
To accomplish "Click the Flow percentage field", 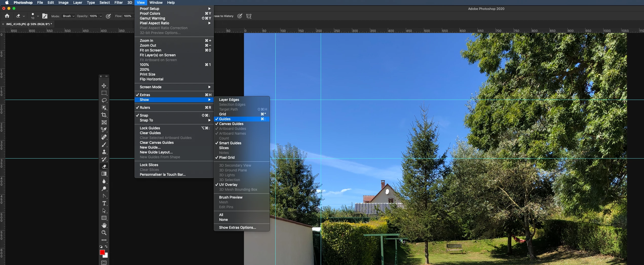I will pos(127,16).
